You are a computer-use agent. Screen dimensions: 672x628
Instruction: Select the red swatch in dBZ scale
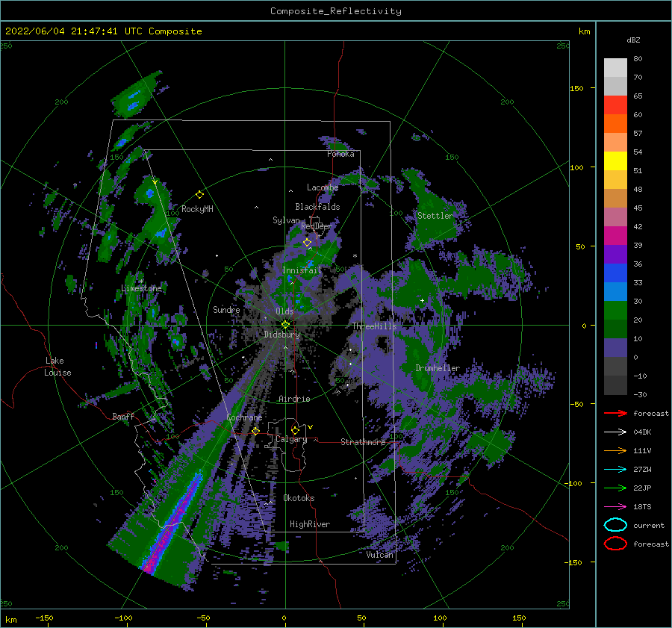615,105
